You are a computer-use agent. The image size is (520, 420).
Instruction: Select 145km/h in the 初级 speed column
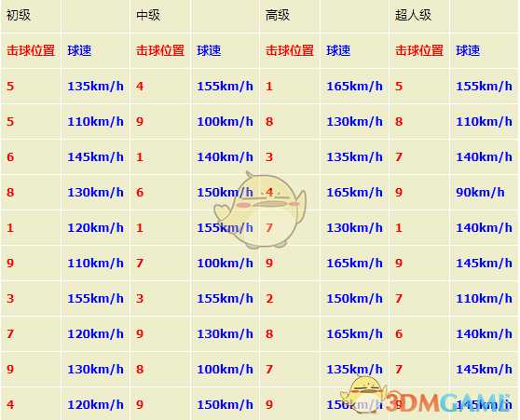coord(95,156)
